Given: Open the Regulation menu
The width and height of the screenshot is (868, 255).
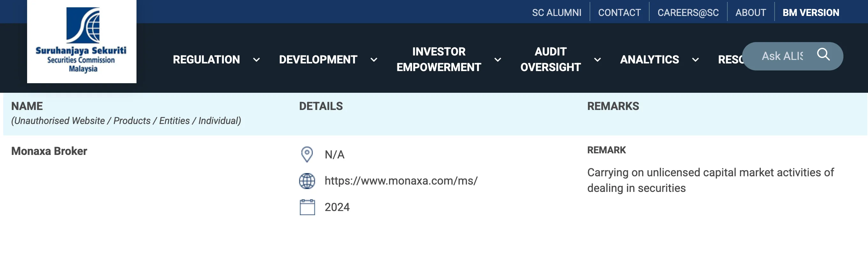Looking at the screenshot, I should point(206,60).
